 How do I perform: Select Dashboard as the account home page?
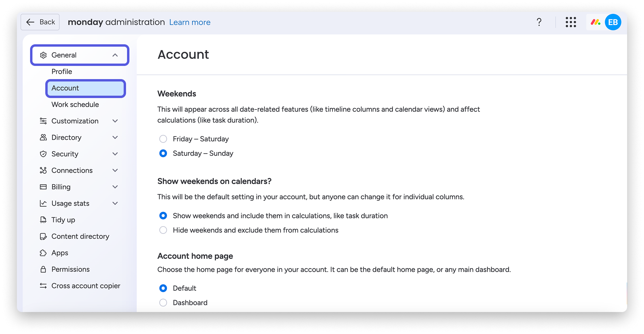click(163, 302)
